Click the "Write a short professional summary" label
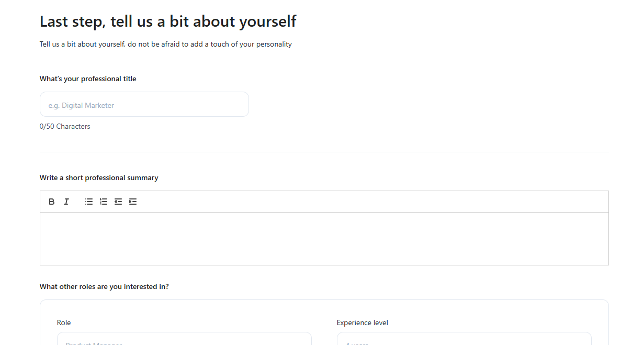Screen dimensions: 644x345 [99, 178]
